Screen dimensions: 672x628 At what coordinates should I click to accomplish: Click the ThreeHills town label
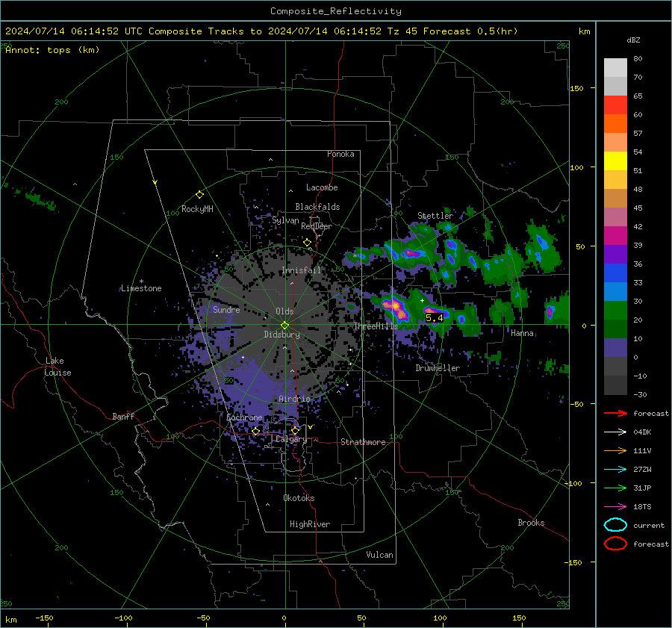(x=376, y=326)
